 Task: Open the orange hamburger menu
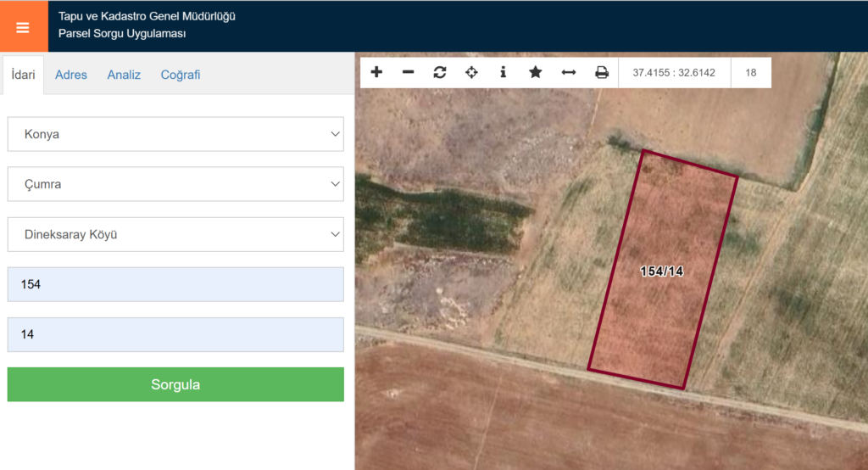pyautogui.click(x=23, y=26)
